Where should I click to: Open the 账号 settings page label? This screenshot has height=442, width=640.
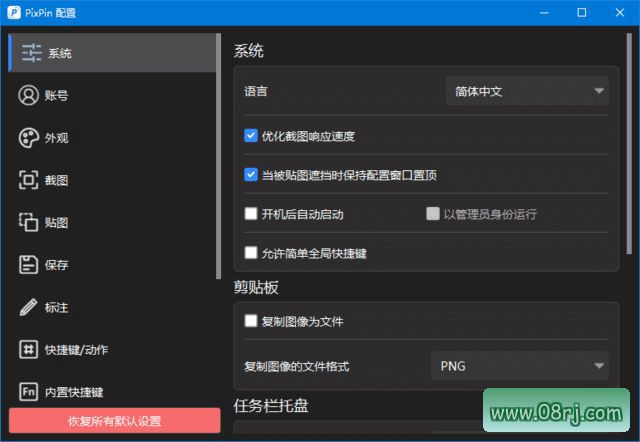pyautogui.click(x=56, y=96)
